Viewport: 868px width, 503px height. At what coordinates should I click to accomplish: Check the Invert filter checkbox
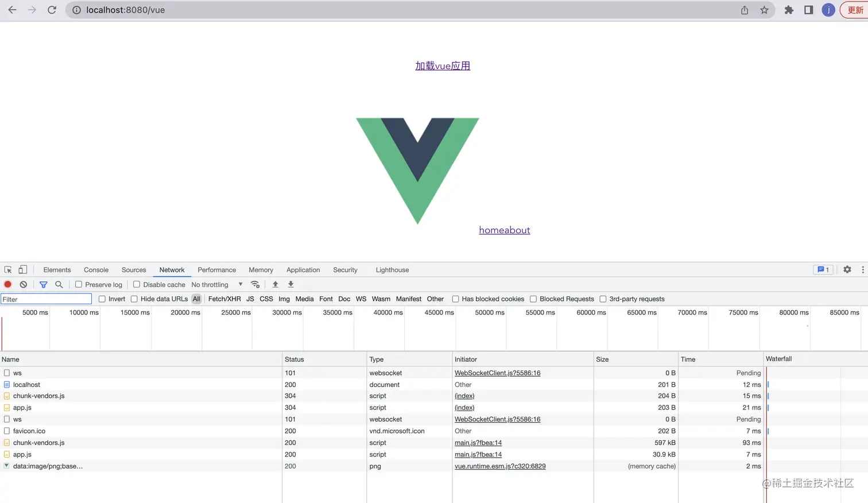102,299
